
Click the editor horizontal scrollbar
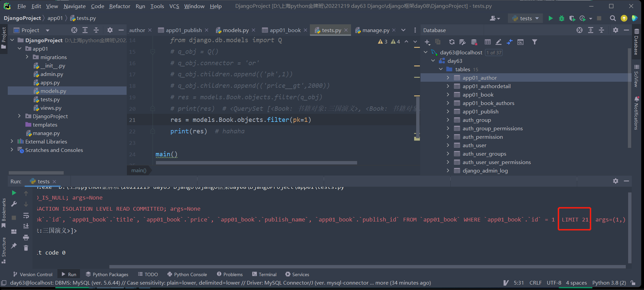(x=256, y=163)
